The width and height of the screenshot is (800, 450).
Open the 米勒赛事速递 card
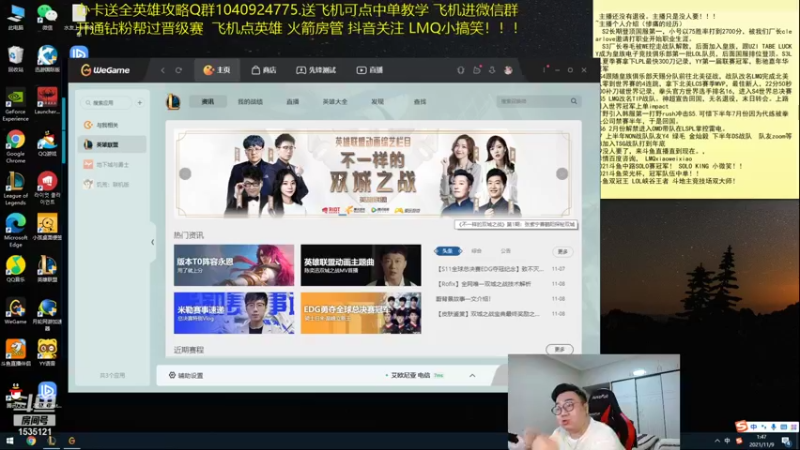[x=234, y=313]
